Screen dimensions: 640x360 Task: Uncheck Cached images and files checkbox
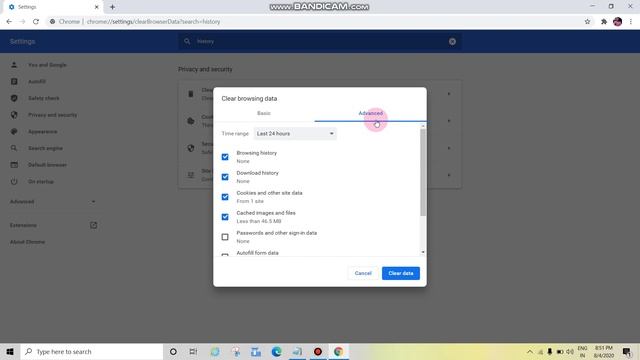225,217
